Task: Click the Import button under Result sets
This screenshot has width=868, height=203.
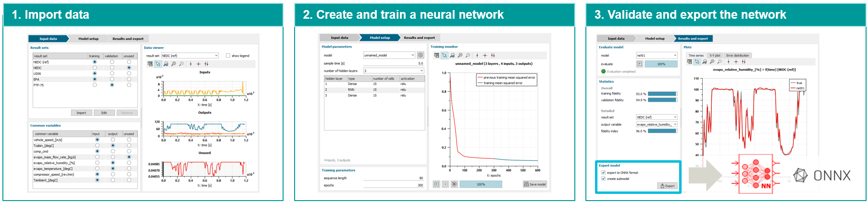Action: tap(81, 113)
